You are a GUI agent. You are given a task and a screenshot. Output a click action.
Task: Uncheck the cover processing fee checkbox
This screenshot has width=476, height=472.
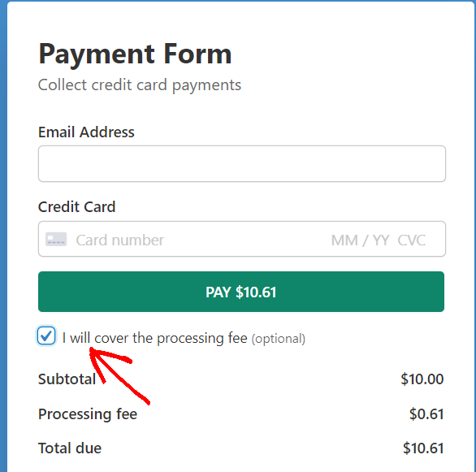(x=46, y=336)
